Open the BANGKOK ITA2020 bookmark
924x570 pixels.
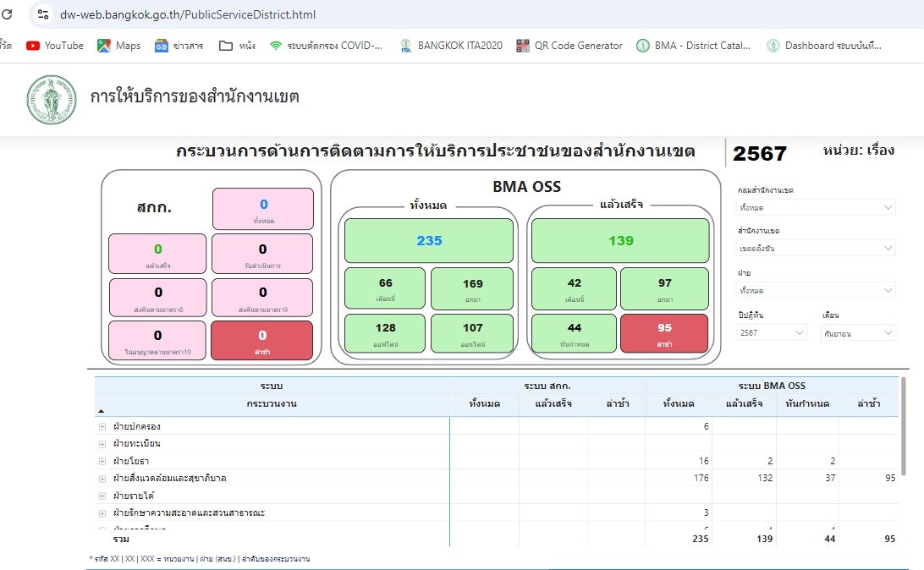451,46
